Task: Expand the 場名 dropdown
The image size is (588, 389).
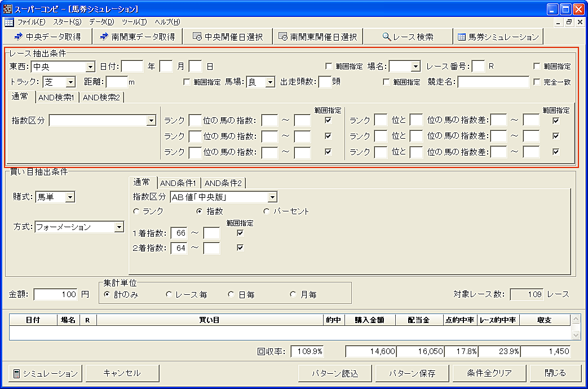Action: pyautogui.click(x=415, y=67)
